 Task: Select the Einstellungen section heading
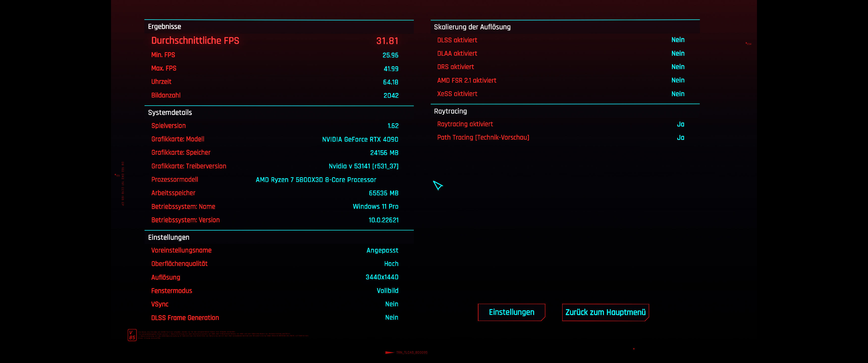point(169,237)
